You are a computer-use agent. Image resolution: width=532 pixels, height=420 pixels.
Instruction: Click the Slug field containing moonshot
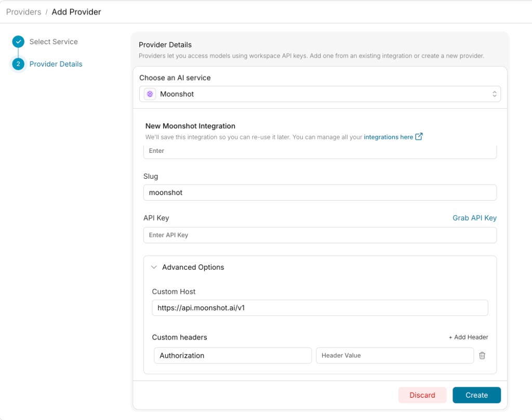coord(320,192)
